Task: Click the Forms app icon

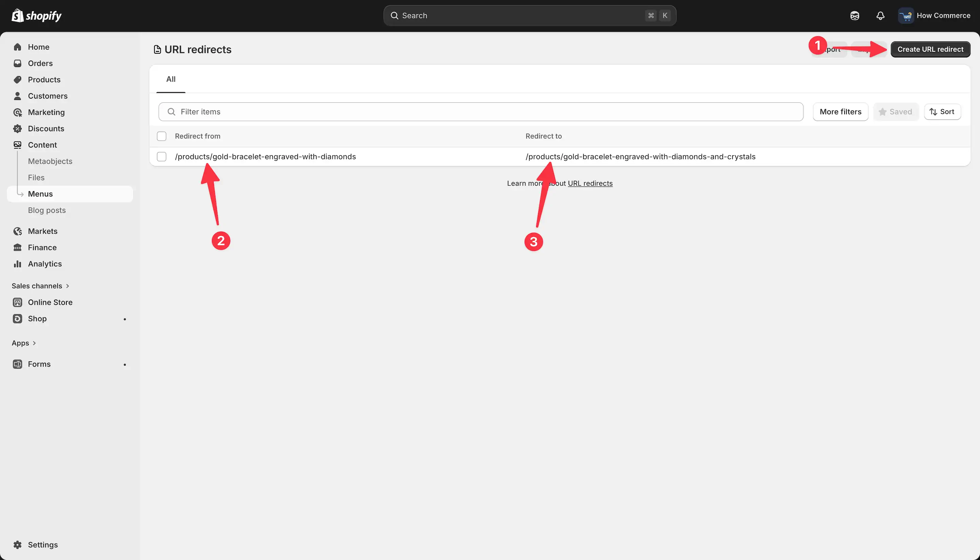Action: 17,364
